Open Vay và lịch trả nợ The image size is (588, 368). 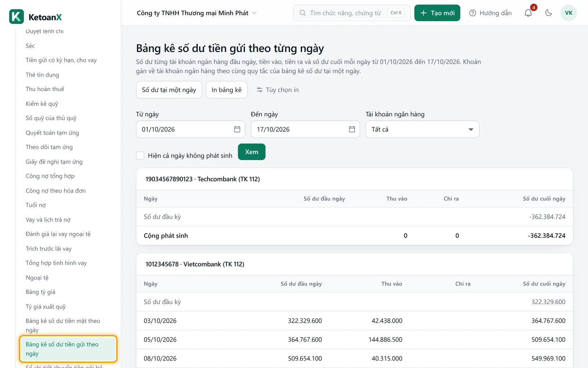[48, 220]
